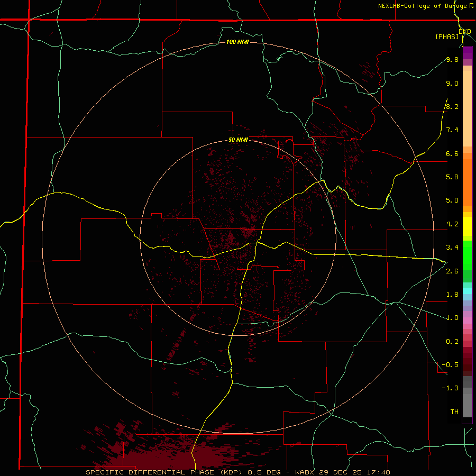Click the 100 NMI range ring label

coord(237,42)
